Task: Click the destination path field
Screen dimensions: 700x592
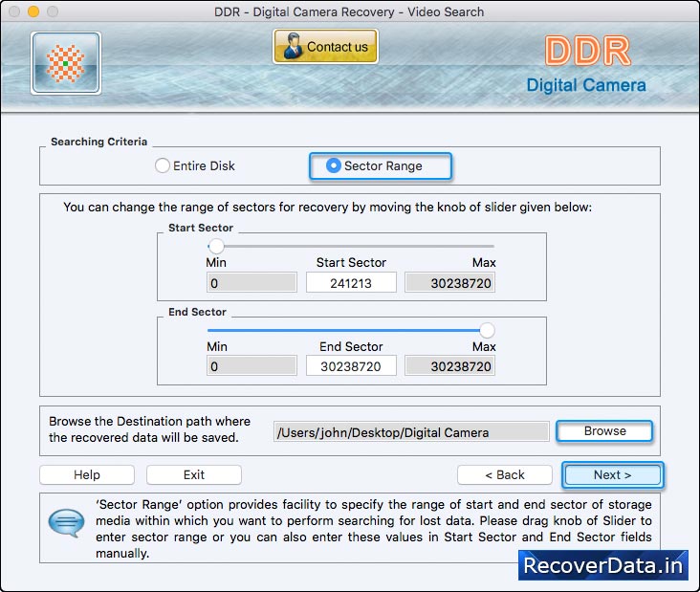Action: pos(411,432)
